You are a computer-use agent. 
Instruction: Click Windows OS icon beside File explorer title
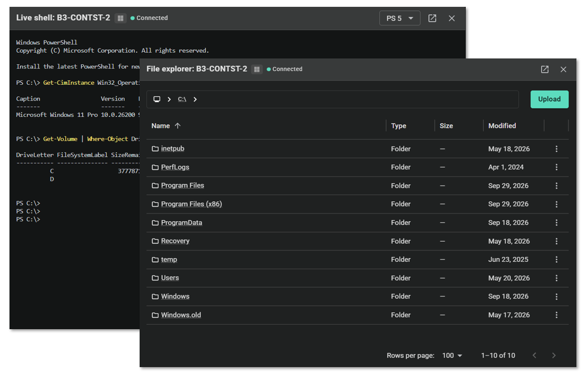click(x=257, y=70)
